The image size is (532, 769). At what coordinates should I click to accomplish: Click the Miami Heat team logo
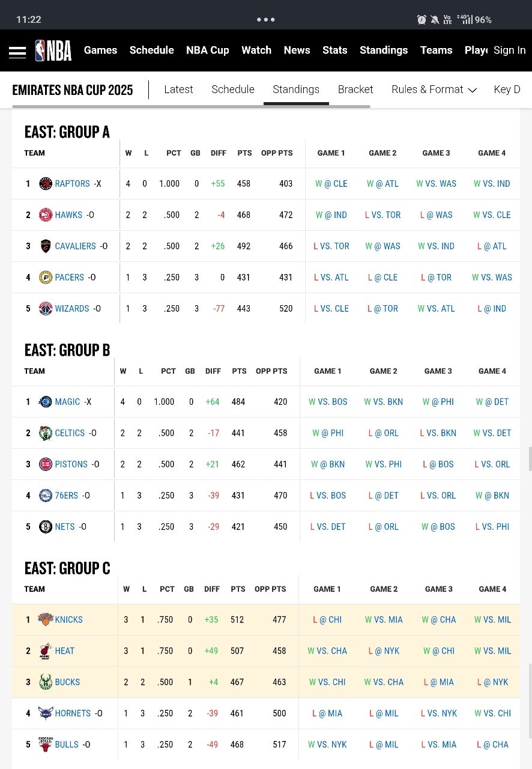(46, 651)
